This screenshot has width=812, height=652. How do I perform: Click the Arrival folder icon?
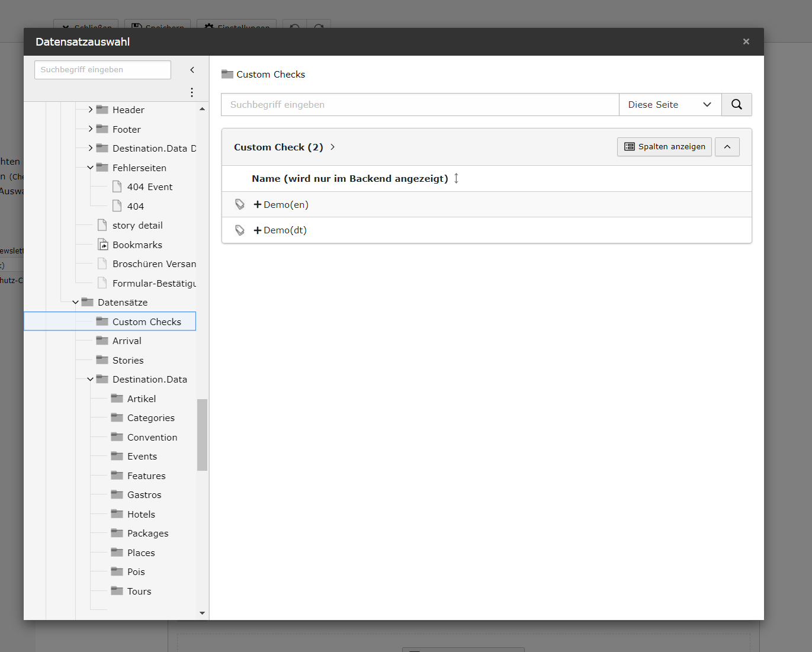coord(102,341)
